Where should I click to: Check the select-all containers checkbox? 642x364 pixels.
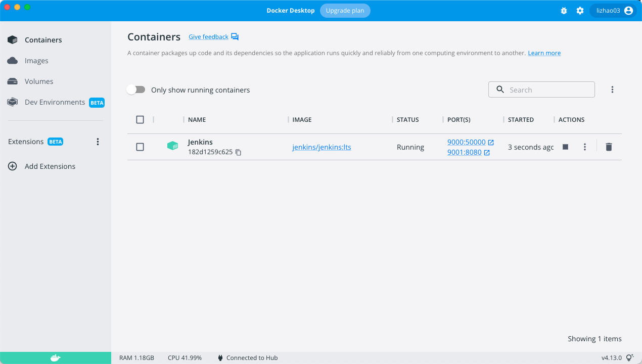coord(140,120)
